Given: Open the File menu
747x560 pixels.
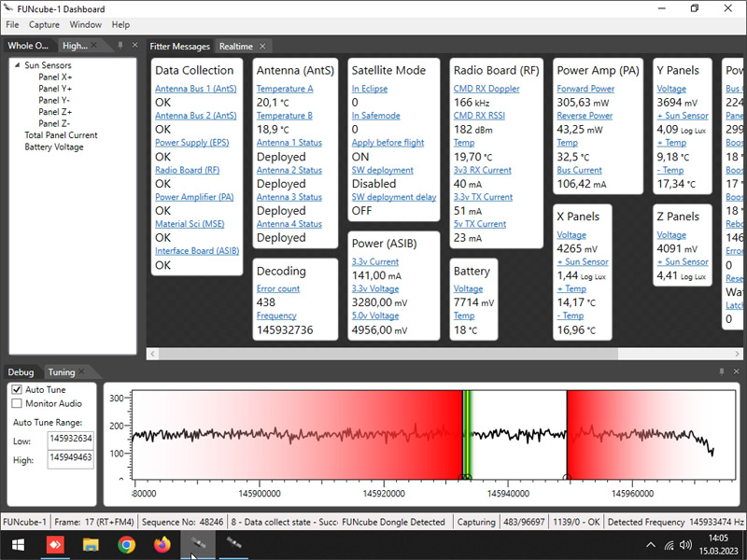Looking at the screenshot, I should pyautogui.click(x=12, y=25).
